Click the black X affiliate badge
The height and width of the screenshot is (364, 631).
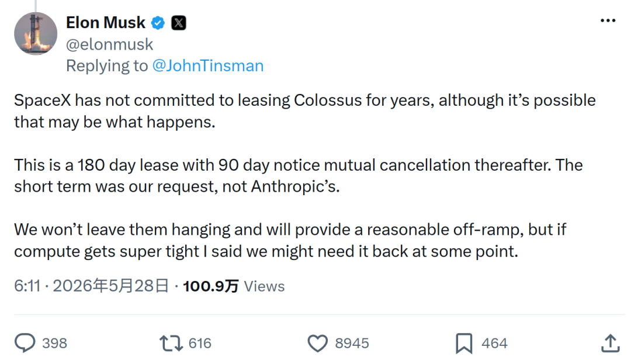(x=179, y=23)
